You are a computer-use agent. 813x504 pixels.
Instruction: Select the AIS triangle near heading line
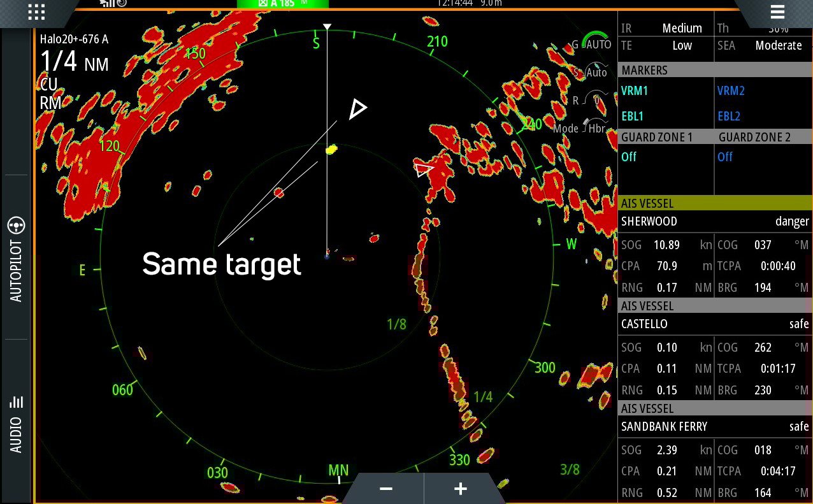(x=357, y=109)
